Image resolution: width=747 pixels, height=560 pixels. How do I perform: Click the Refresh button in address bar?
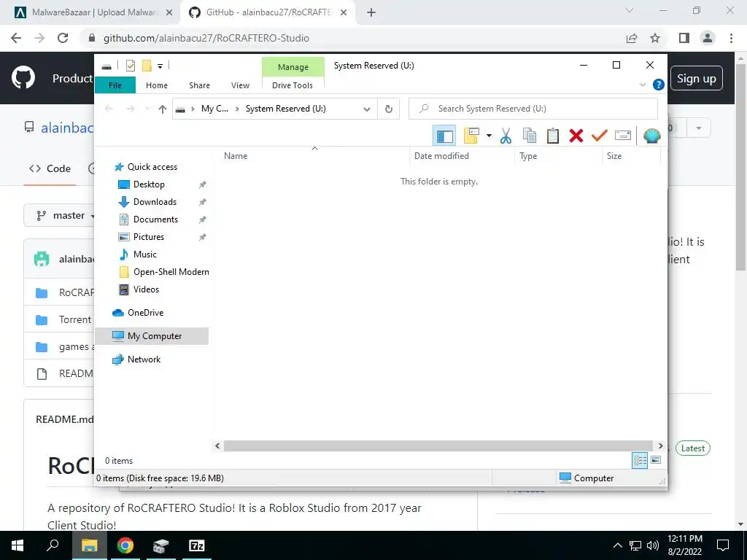coord(389,109)
